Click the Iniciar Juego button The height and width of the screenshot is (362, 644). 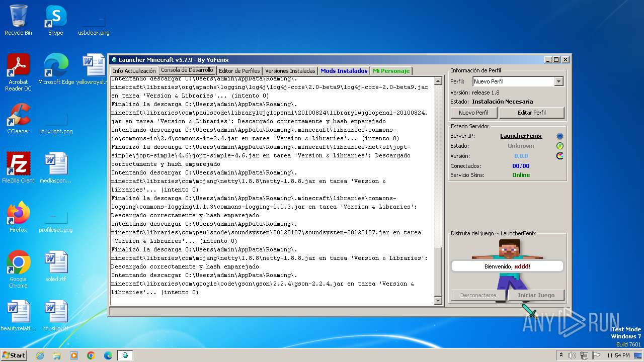pos(536,295)
